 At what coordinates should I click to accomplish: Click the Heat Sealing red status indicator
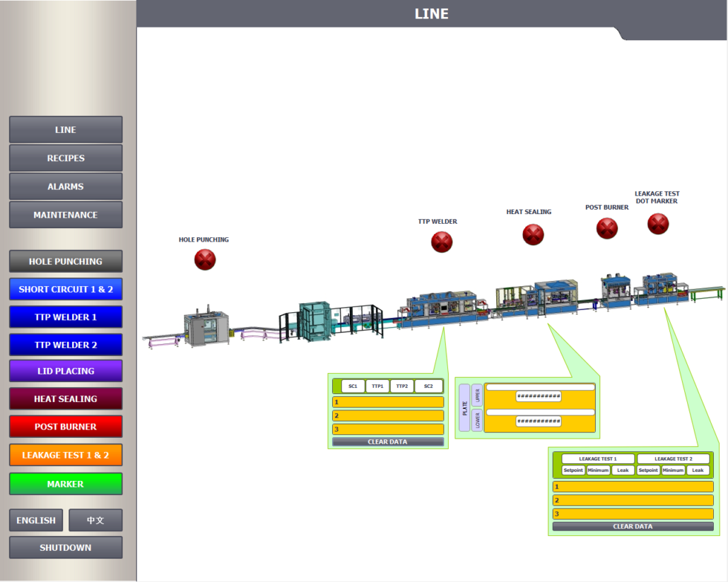tap(533, 234)
